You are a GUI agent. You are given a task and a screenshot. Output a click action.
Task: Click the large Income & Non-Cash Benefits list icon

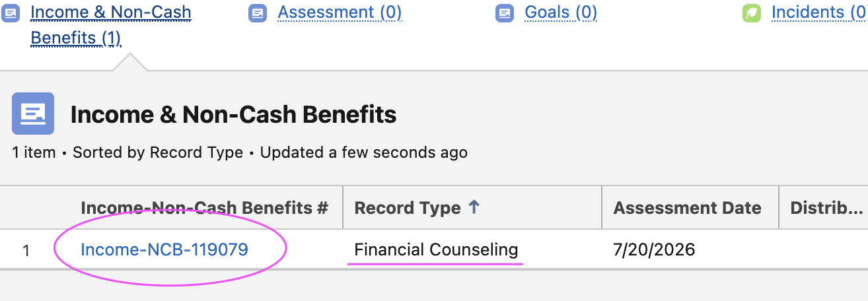pos(33,114)
